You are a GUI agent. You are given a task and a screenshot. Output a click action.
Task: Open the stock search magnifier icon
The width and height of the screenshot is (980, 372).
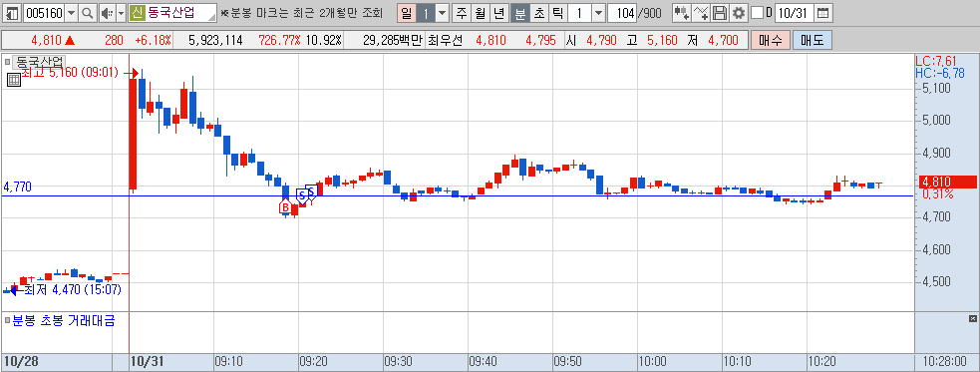point(88,13)
